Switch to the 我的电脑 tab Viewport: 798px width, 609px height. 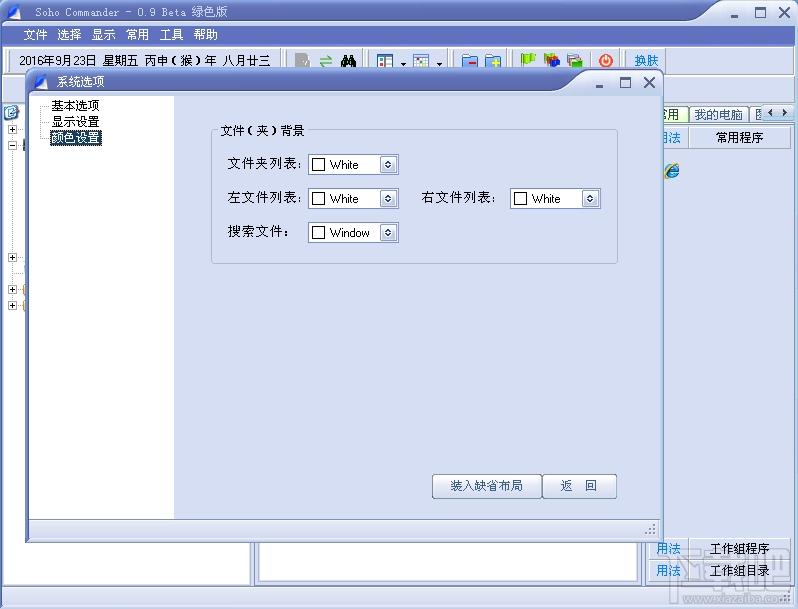click(x=718, y=114)
